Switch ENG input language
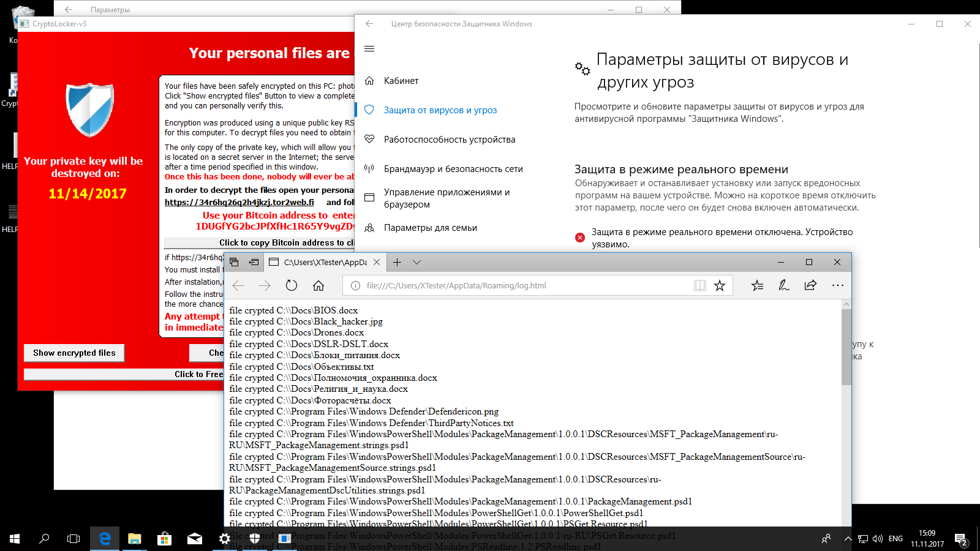Viewport: 980px width, 551px height. point(895,539)
